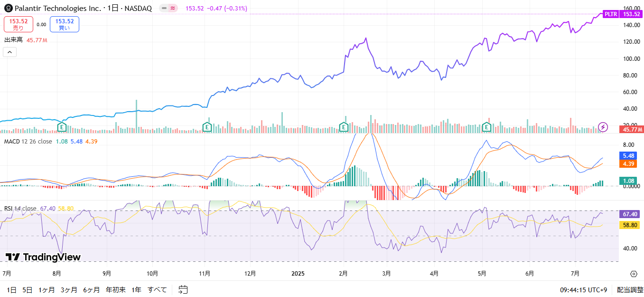
Task: Select the 5日 time range
Action: 28,289
